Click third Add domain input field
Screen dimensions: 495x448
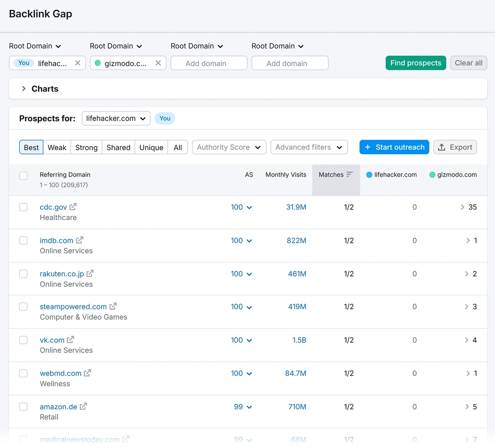(x=209, y=63)
